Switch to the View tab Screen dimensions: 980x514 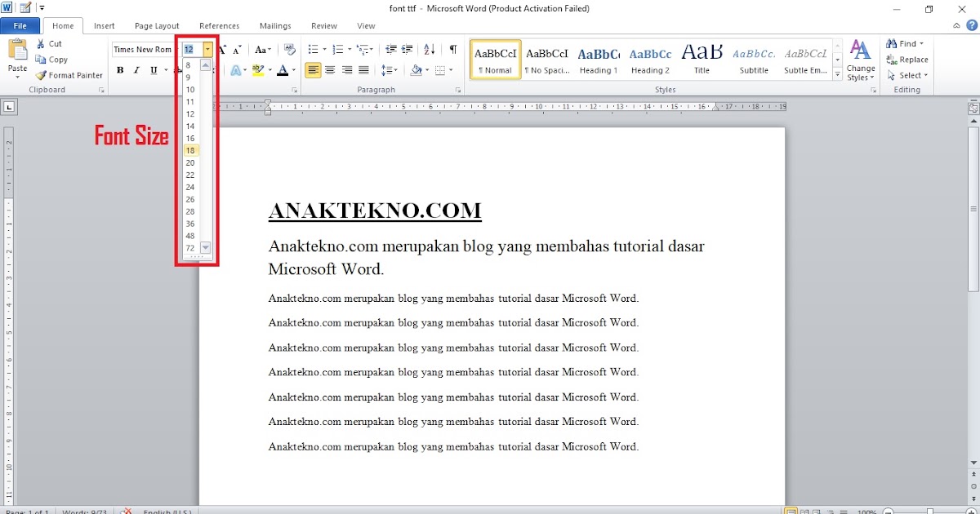tap(366, 26)
